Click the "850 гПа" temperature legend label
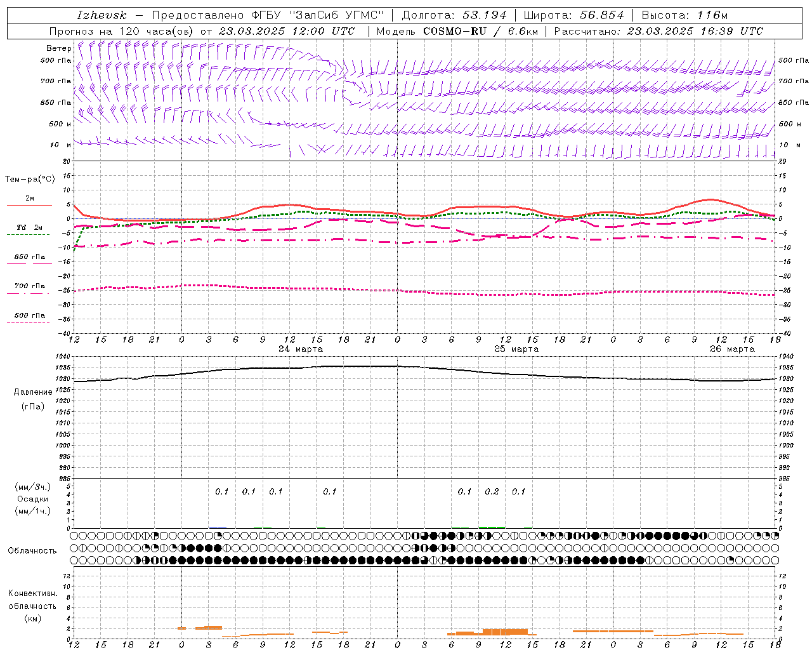This screenshot has height=650, width=812. [30, 257]
